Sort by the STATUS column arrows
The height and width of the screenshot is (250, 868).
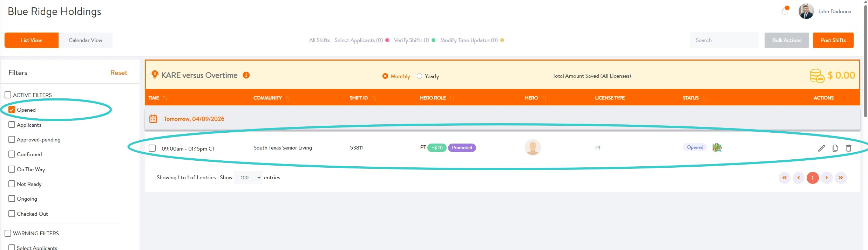coord(705,98)
